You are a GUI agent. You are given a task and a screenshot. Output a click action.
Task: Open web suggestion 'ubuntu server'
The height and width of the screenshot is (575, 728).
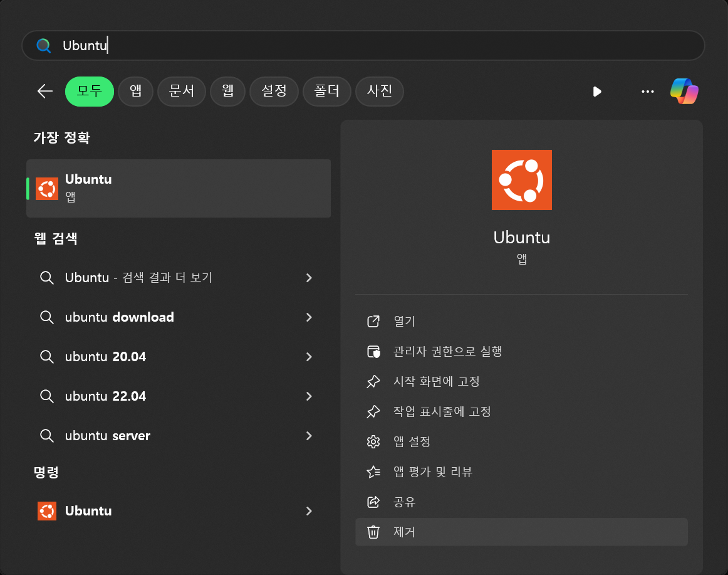tap(179, 436)
